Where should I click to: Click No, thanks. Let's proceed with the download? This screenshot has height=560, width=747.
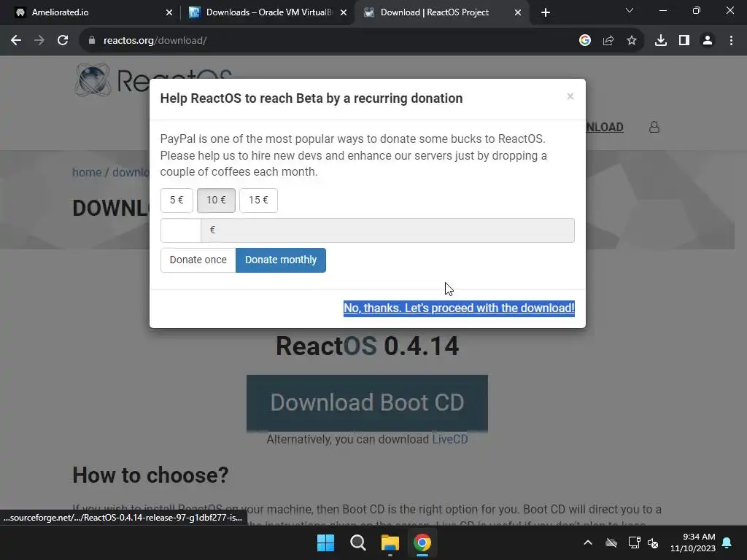tap(459, 308)
